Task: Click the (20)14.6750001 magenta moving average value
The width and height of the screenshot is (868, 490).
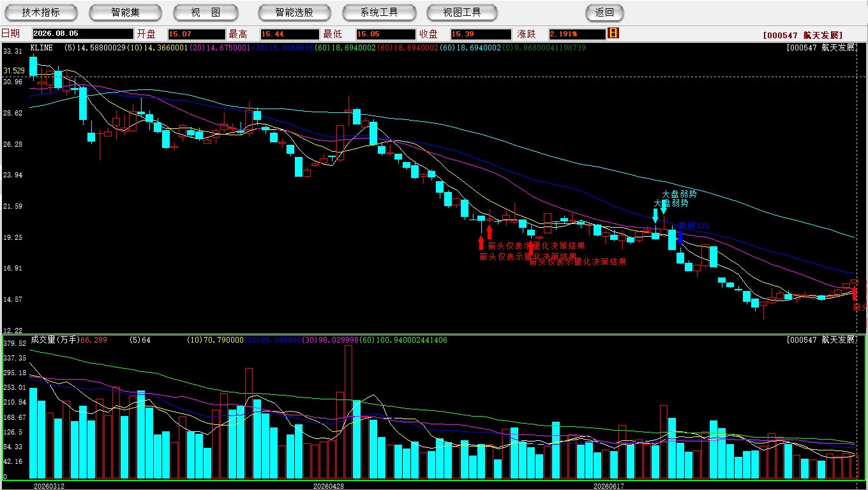Action: (x=221, y=48)
